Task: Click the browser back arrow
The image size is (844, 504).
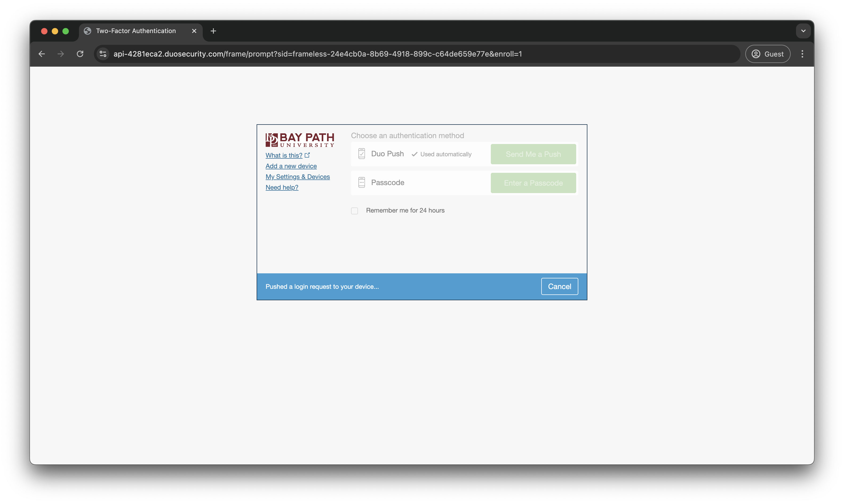Action: pos(42,54)
